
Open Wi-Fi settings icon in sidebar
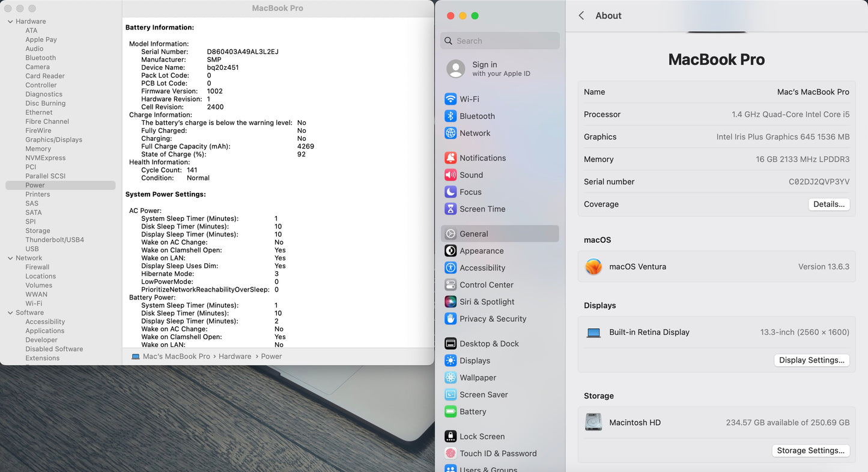(x=450, y=99)
